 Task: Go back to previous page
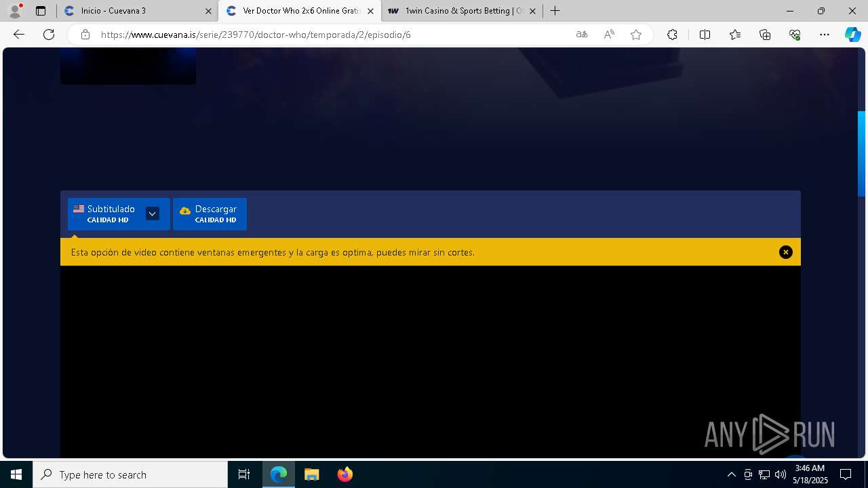[19, 35]
